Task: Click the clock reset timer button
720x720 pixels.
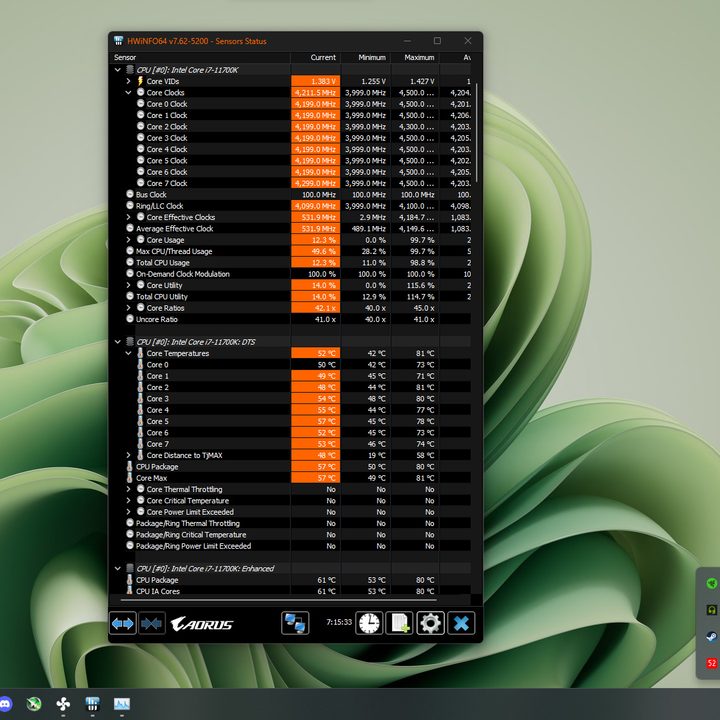Action: pos(369,623)
